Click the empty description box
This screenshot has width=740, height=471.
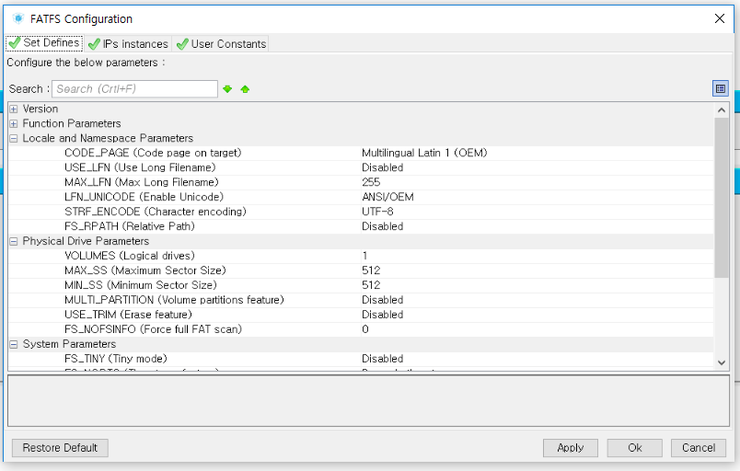[369, 401]
